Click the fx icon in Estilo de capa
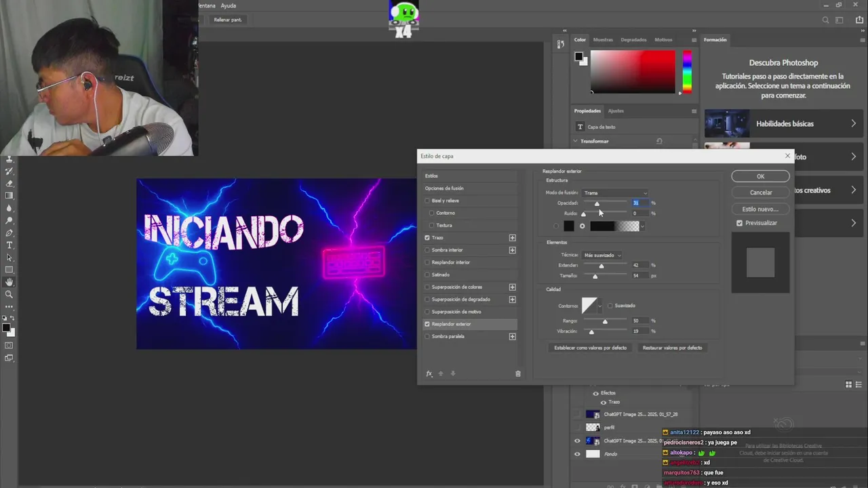The image size is (868, 488). tap(429, 373)
